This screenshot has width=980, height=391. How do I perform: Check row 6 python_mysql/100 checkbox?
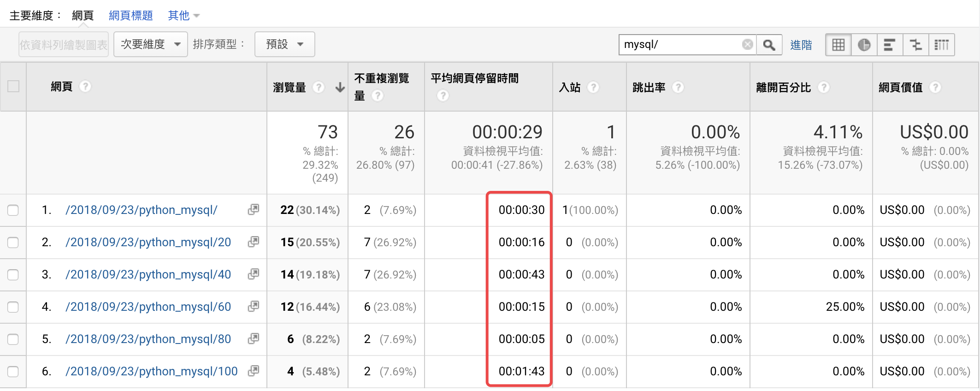pyautogui.click(x=13, y=372)
